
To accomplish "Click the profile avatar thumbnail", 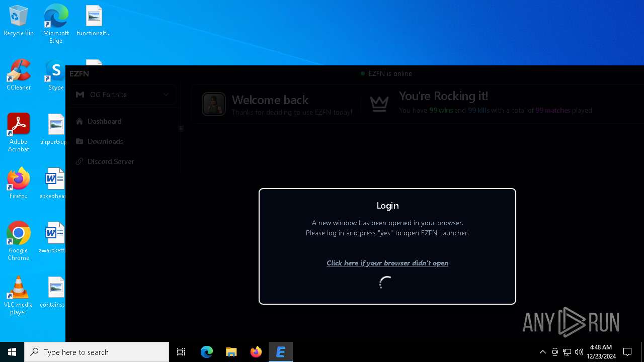I will click(214, 105).
